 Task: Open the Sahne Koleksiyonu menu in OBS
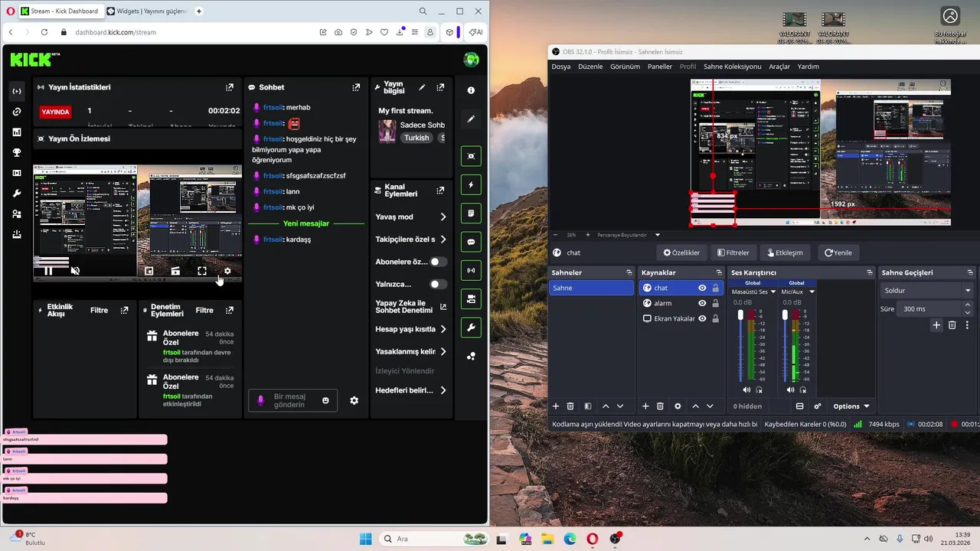733,67
